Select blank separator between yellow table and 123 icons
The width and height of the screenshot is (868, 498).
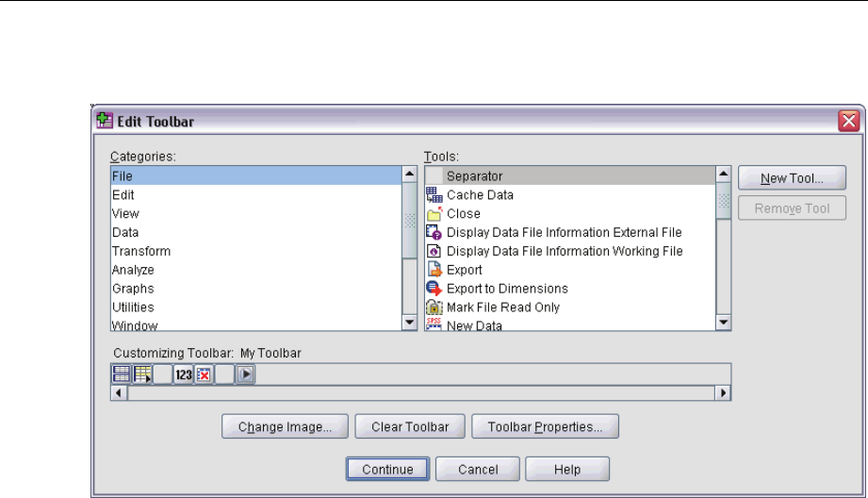(163, 374)
